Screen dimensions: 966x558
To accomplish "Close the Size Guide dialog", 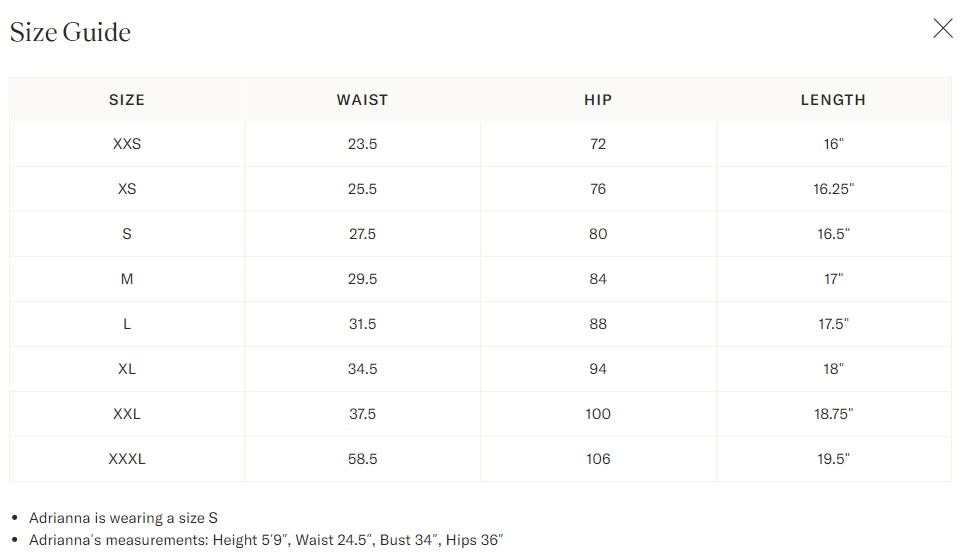I will click(943, 28).
